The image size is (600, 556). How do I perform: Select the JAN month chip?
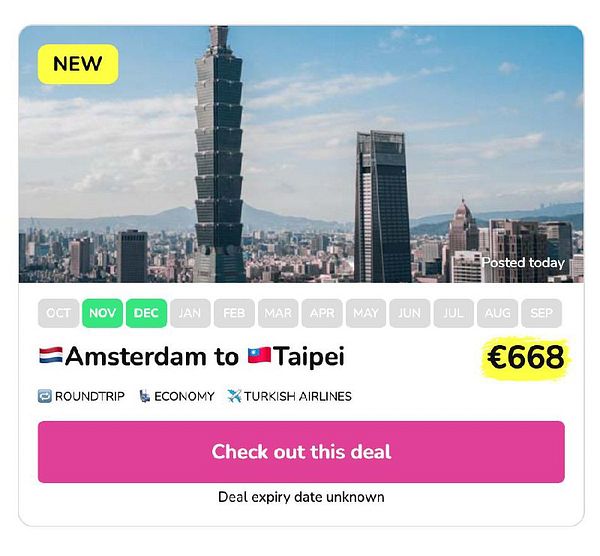[190, 313]
